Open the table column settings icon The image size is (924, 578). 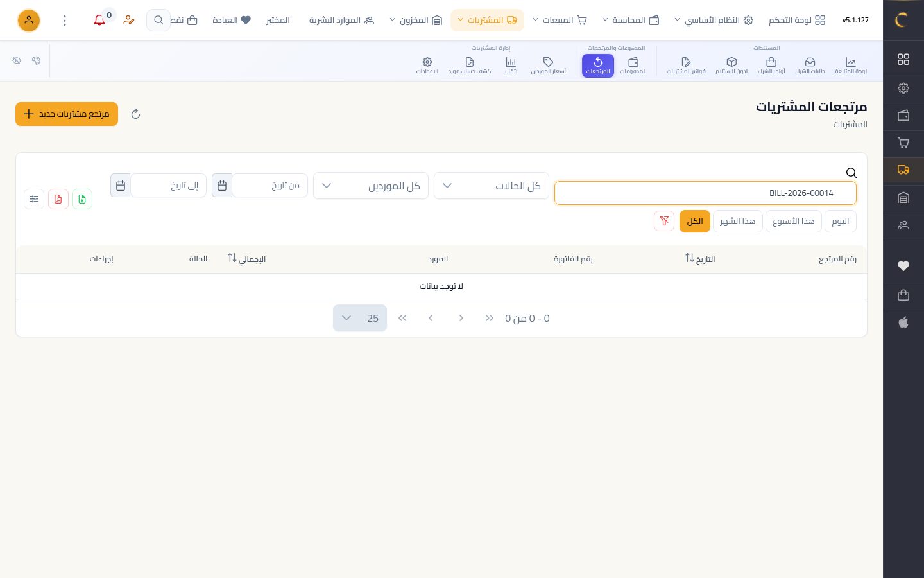(x=34, y=199)
